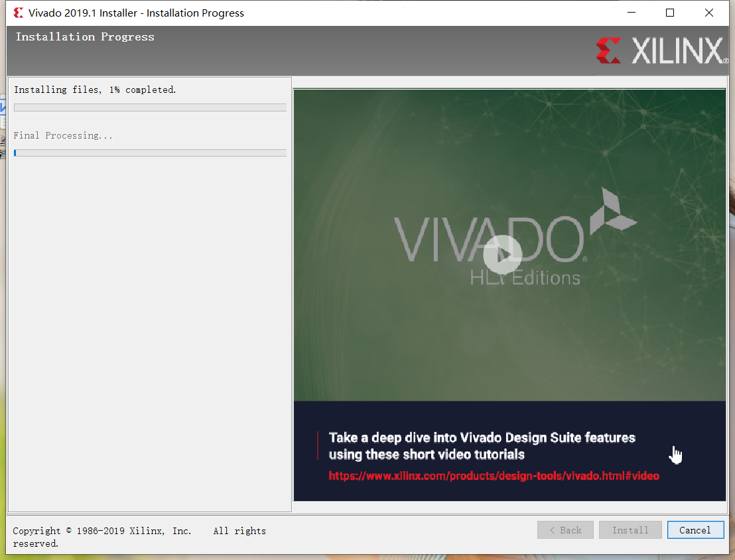Close the Vivado installer window

point(708,13)
